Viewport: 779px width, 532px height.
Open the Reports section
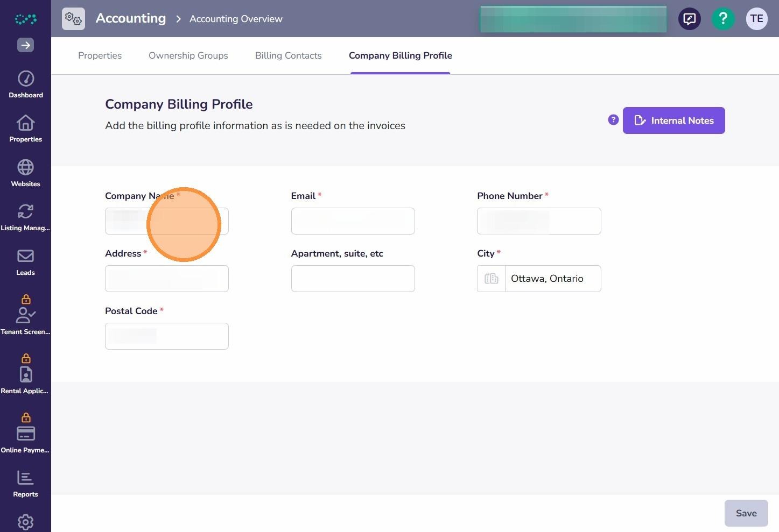(x=25, y=484)
